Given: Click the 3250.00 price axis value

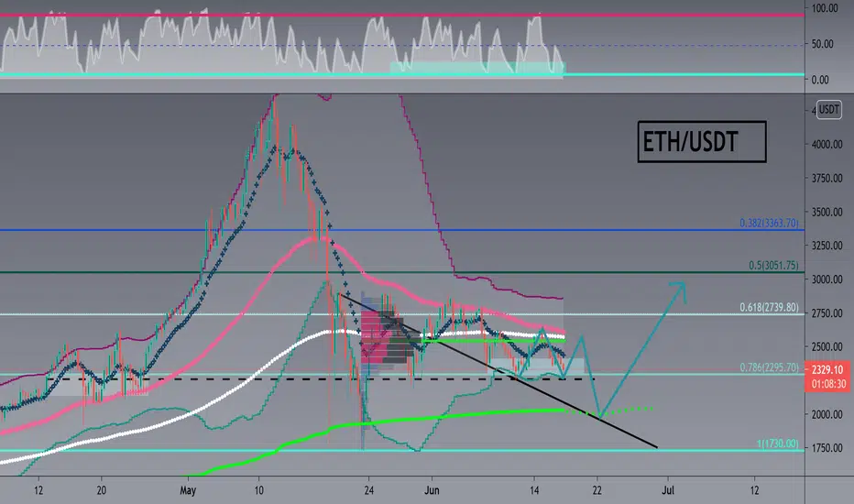Looking at the screenshot, I should coord(827,246).
